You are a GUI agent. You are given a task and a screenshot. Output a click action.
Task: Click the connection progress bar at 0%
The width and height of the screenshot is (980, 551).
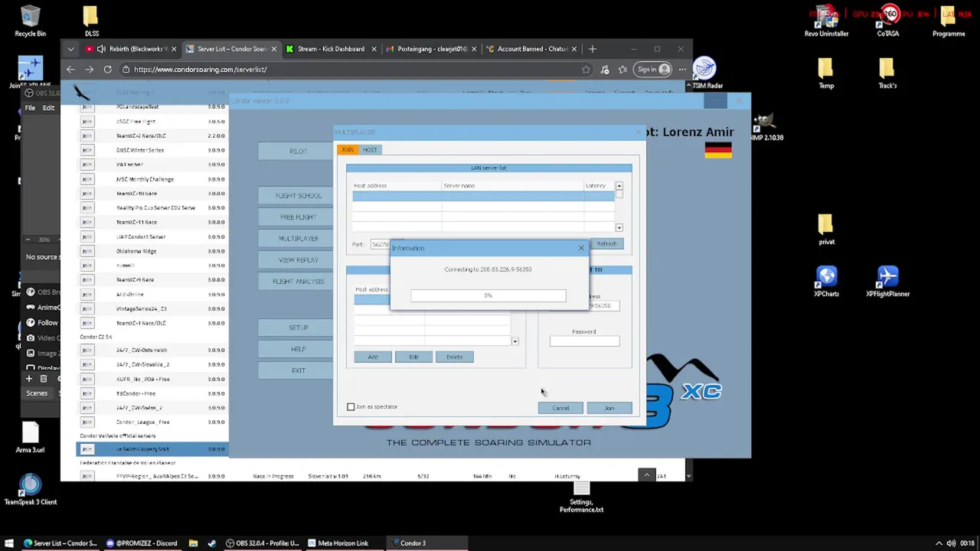(488, 295)
